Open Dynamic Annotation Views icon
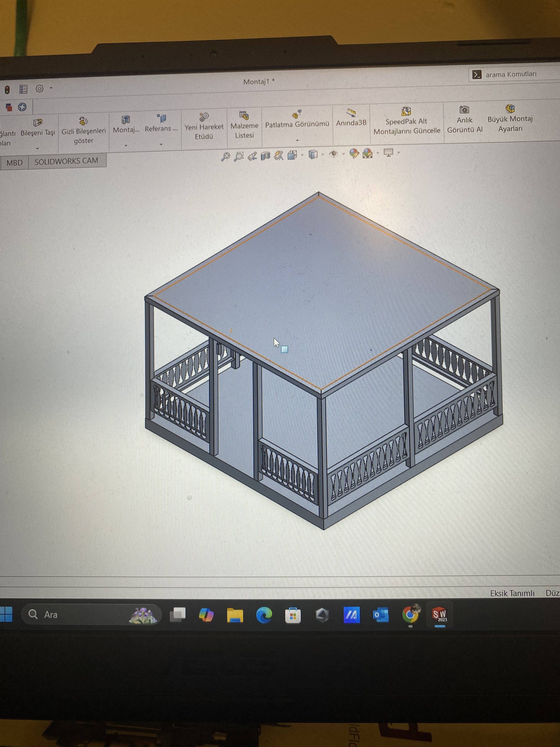This screenshot has height=747, width=560. pos(279,155)
